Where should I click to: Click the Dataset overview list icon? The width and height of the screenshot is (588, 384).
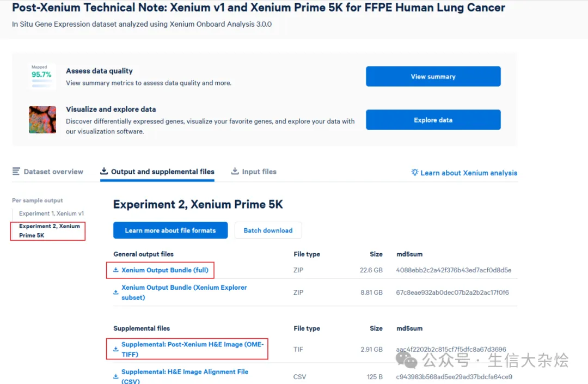[x=16, y=172]
